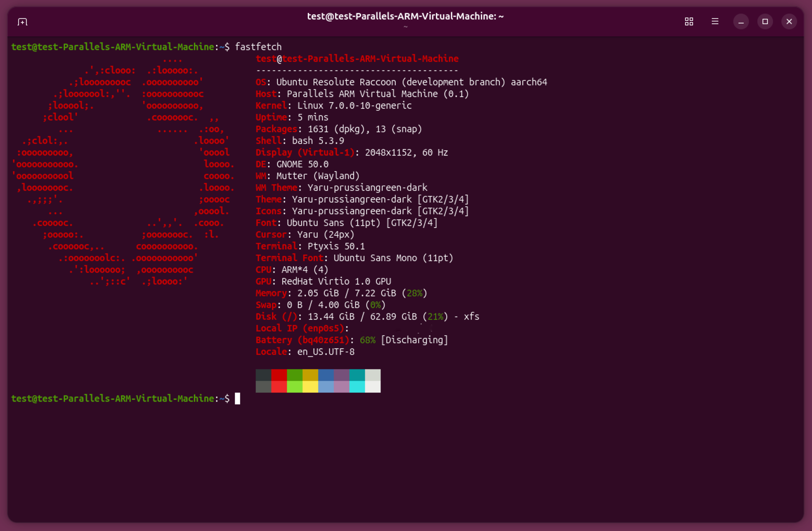Viewport: 812px width, 531px height.
Task: Click the red user@host header text
Action: [x=357, y=59]
